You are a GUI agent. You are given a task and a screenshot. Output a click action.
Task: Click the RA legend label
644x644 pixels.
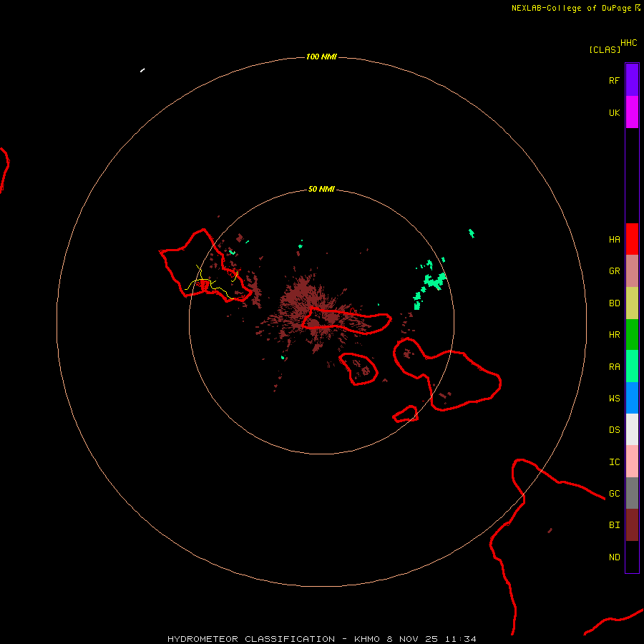[x=614, y=367]
